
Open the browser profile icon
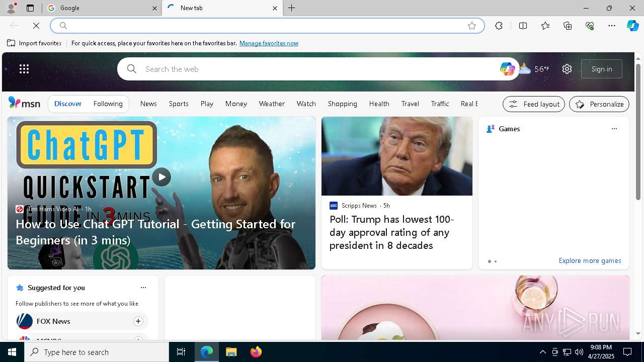coord(11,8)
